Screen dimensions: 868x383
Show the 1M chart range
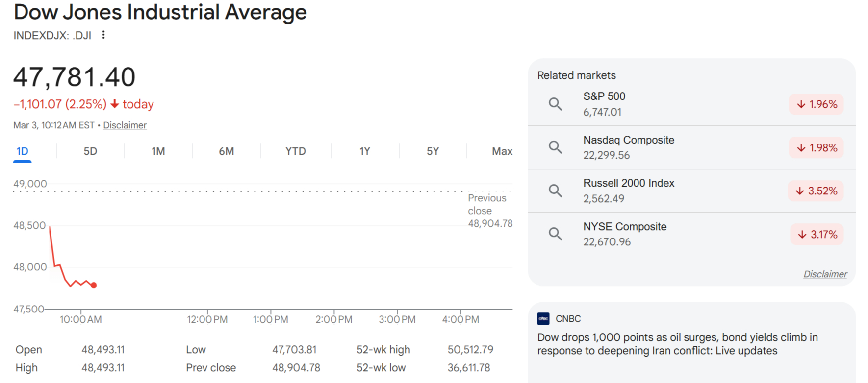[x=158, y=151]
